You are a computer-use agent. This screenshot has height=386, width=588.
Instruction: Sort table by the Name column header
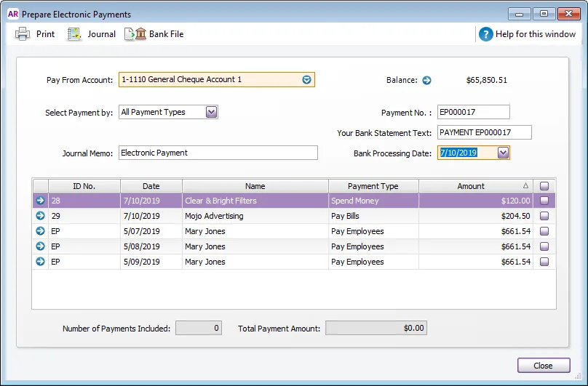pyautogui.click(x=255, y=186)
